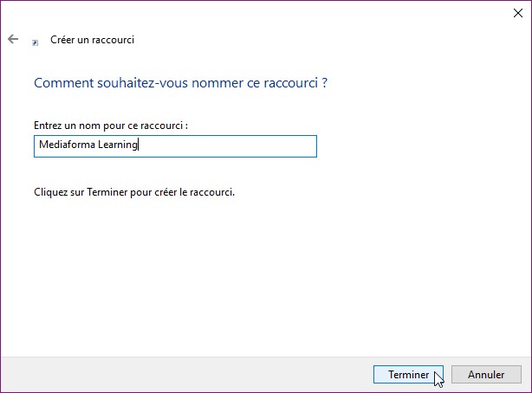532x393 pixels.
Task: Click the heading Comment souhaitez-vous nommer ce raccourci
Action: [x=180, y=84]
